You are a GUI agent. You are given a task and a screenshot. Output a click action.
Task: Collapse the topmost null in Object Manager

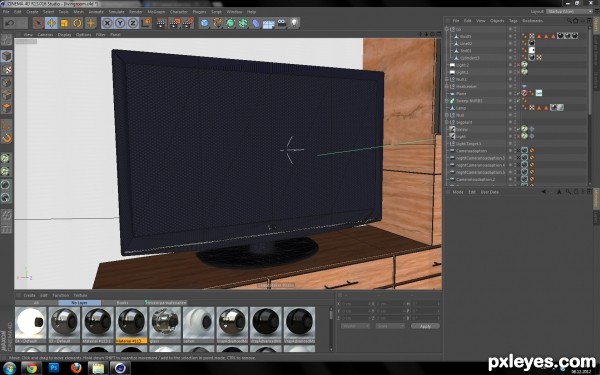point(447,29)
